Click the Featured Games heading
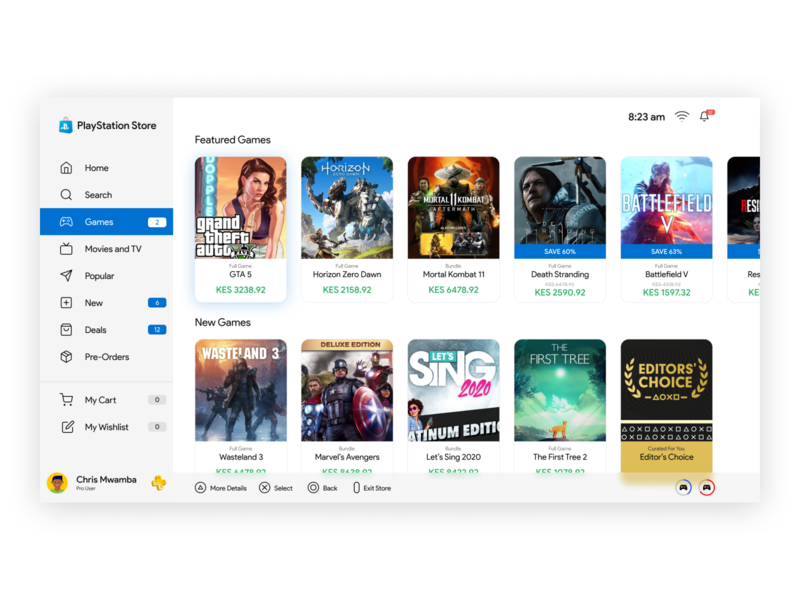This screenshot has width=800, height=600. pos(233,140)
